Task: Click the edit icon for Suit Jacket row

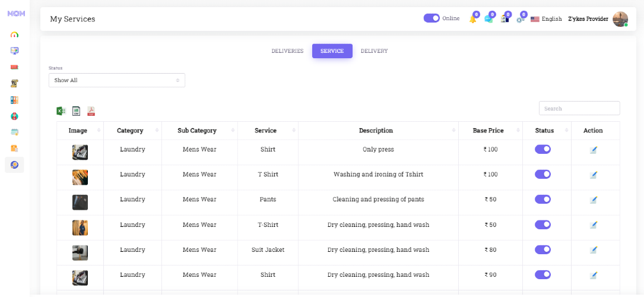Action: tap(593, 249)
